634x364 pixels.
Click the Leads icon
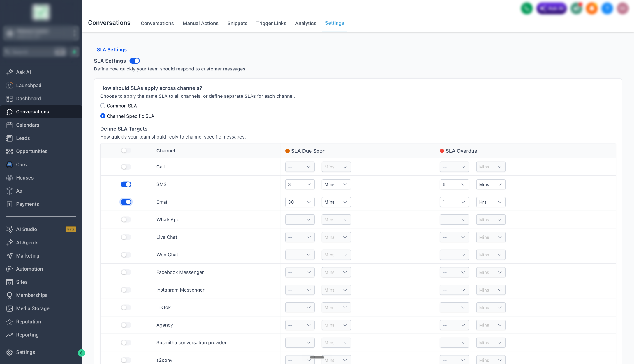9,138
